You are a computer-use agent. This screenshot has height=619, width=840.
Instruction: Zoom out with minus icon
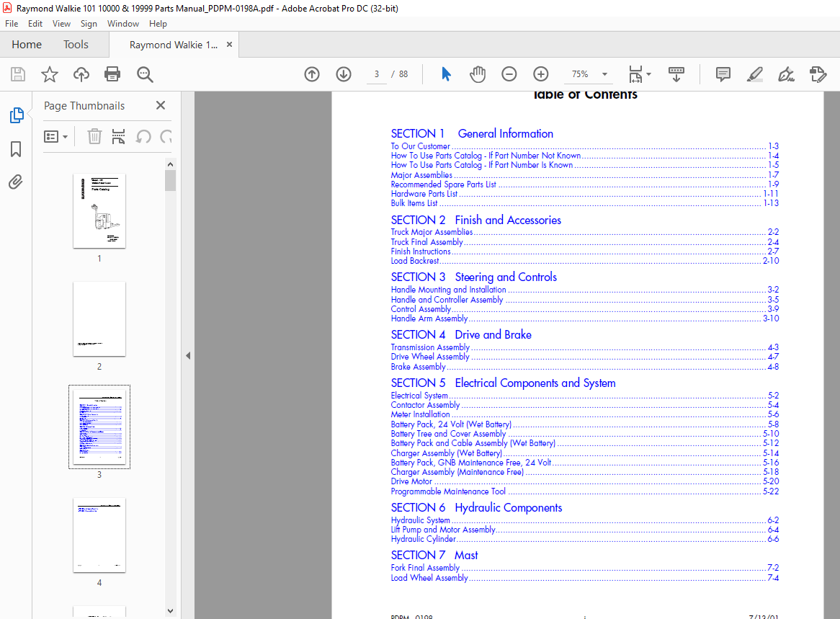pos(509,74)
